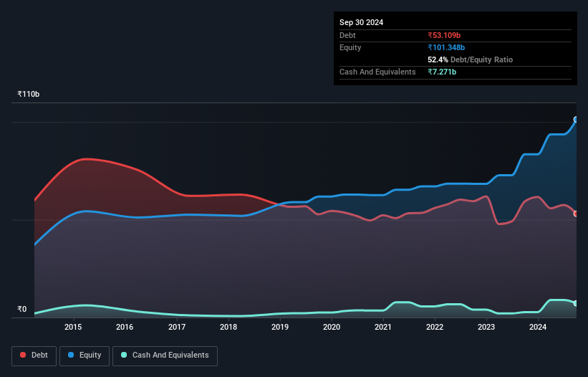Click the ₹101.348b equity value
Screen dimensions: 588x377
point(446,47)
